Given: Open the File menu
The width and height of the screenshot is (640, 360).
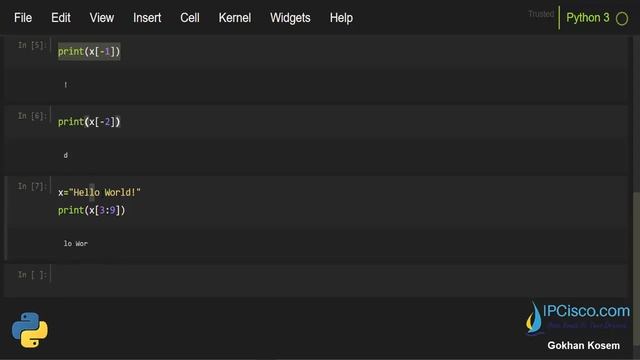Looking at the screenshot, I should tap(23, 18).
